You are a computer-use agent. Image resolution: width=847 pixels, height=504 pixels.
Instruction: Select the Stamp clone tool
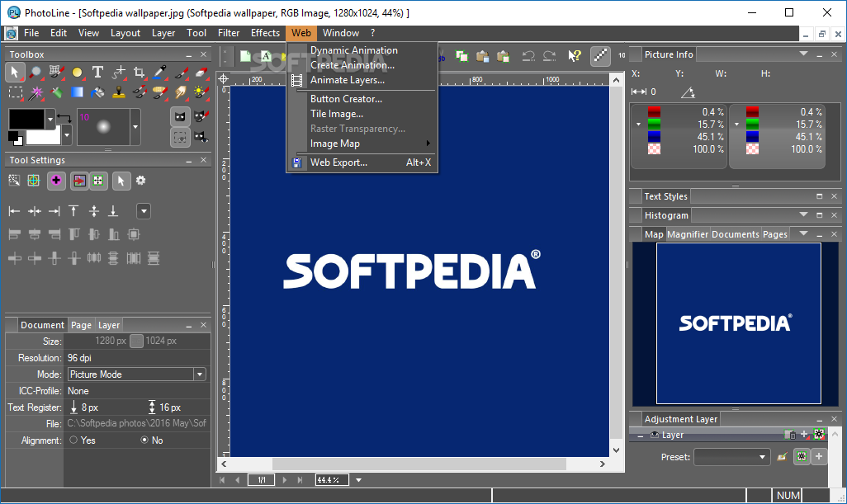(118, 93)
